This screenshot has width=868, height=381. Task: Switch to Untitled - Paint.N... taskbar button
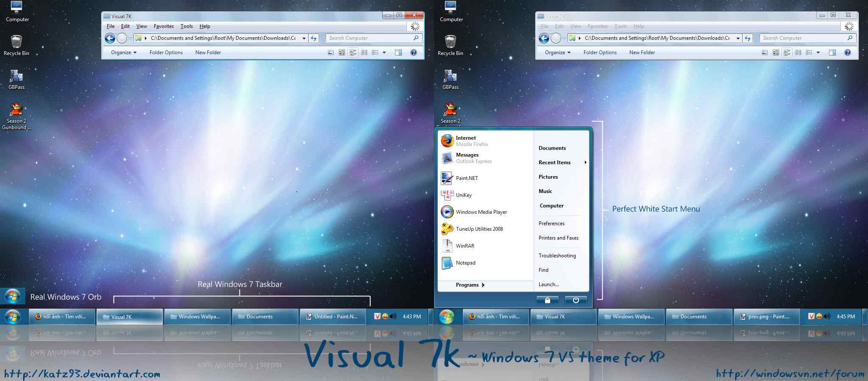333,317
